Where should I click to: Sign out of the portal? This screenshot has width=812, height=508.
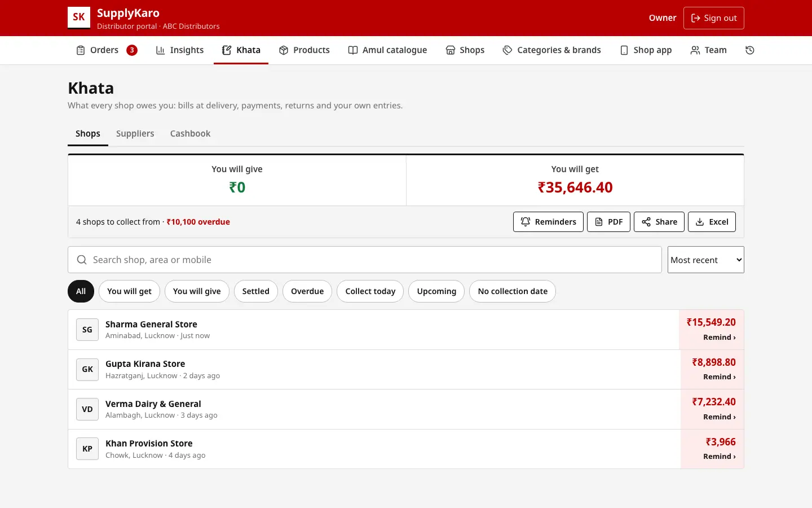point(713,18)
